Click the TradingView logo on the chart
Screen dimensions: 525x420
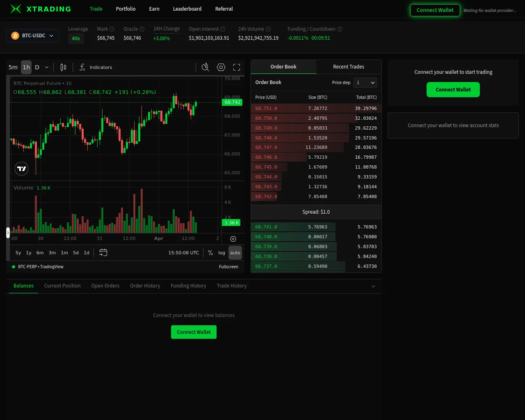tap(22, 169)
